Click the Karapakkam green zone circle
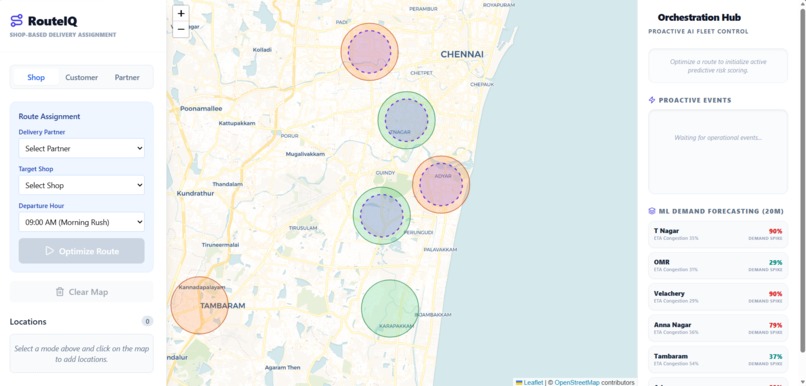The image size is (806, 386). 390,308
